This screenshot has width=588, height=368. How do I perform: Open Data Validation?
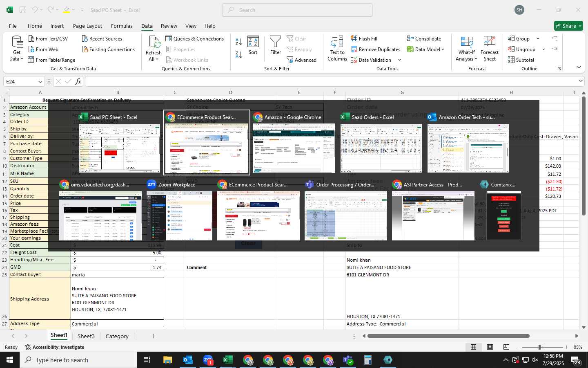click(371, 60)
